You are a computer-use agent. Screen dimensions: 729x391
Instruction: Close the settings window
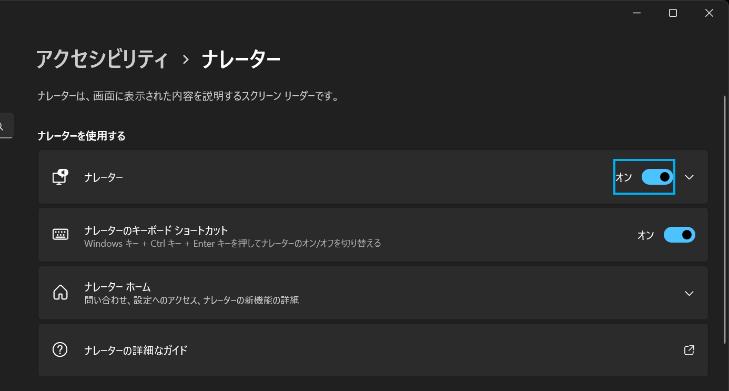click(x=709, y=13)
